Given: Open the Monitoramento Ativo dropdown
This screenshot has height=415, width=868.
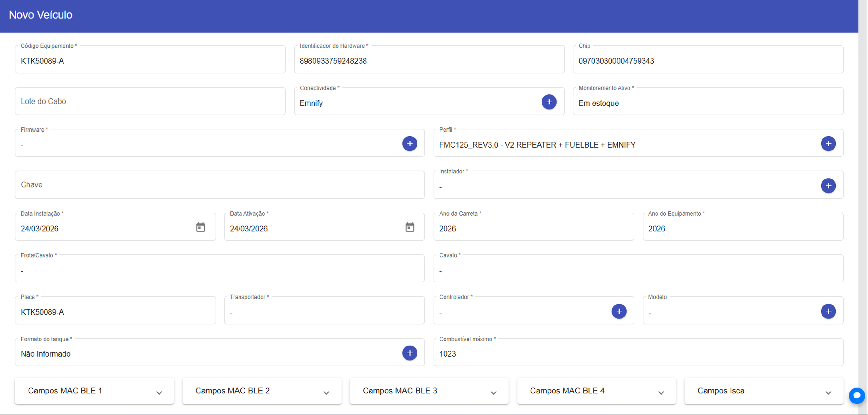Looking at the screenshot, I should [x=708, y=101].
